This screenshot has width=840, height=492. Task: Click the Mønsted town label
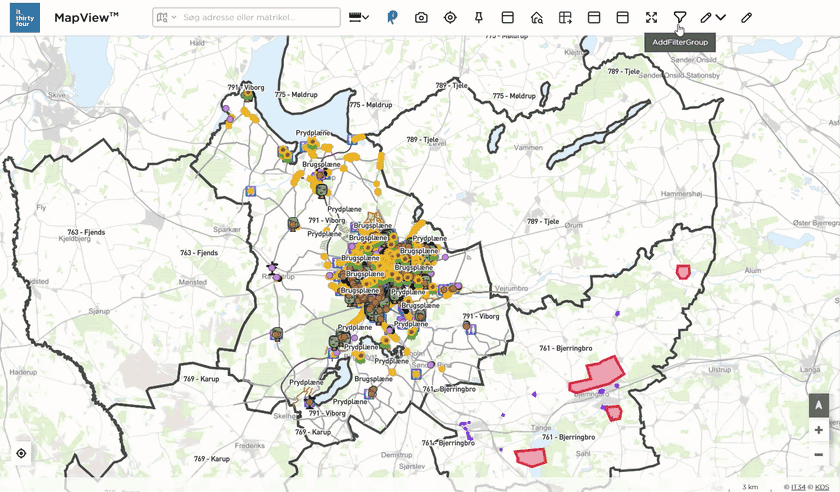[193, 282]
